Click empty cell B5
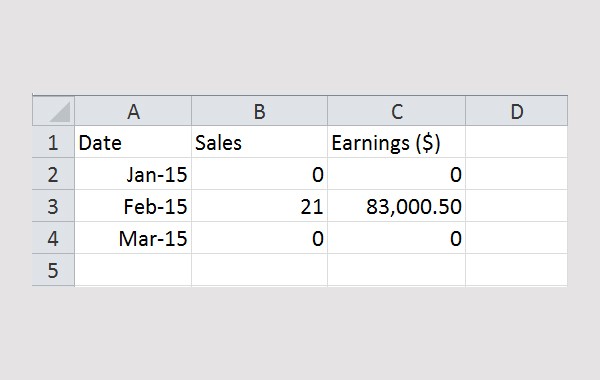Image resolution: width=600 pixels, height=380 pixels. click(259, 270)
